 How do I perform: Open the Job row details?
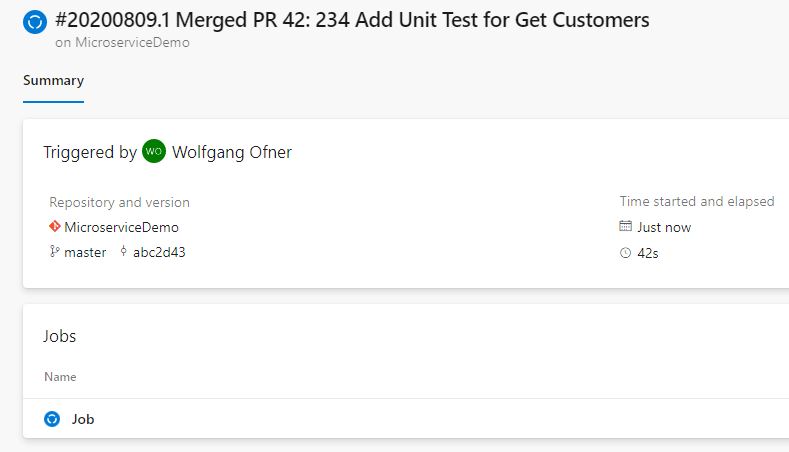tap(83, 419)
